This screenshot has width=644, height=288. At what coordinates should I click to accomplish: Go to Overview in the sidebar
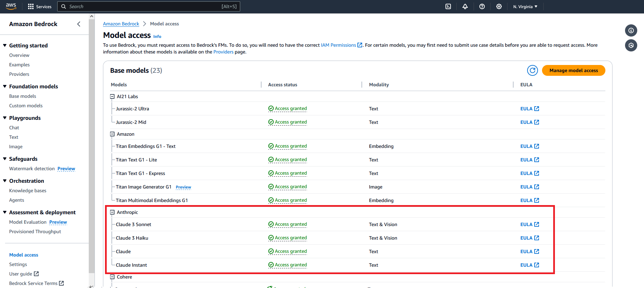click(x=19, y=55)
